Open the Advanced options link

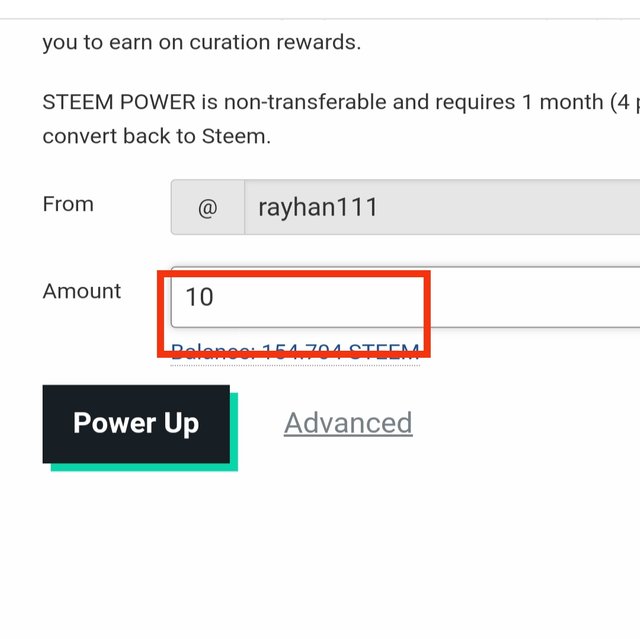pos(348,423)
